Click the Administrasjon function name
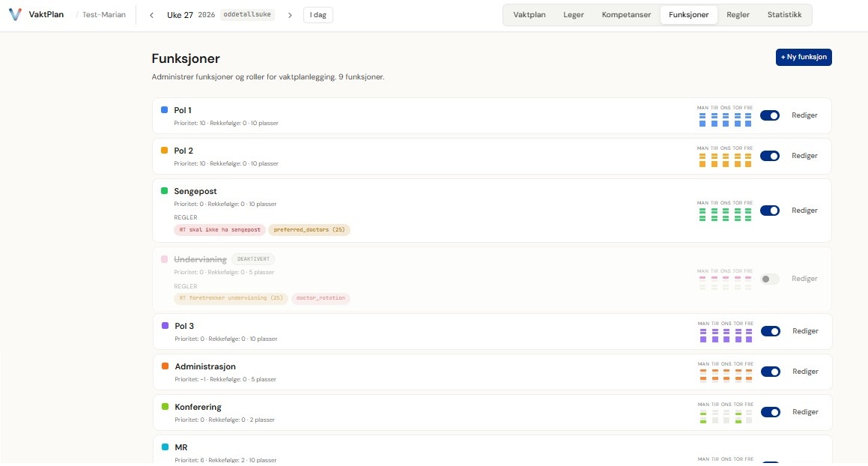The image size is (868, 466). pos(205,366)
